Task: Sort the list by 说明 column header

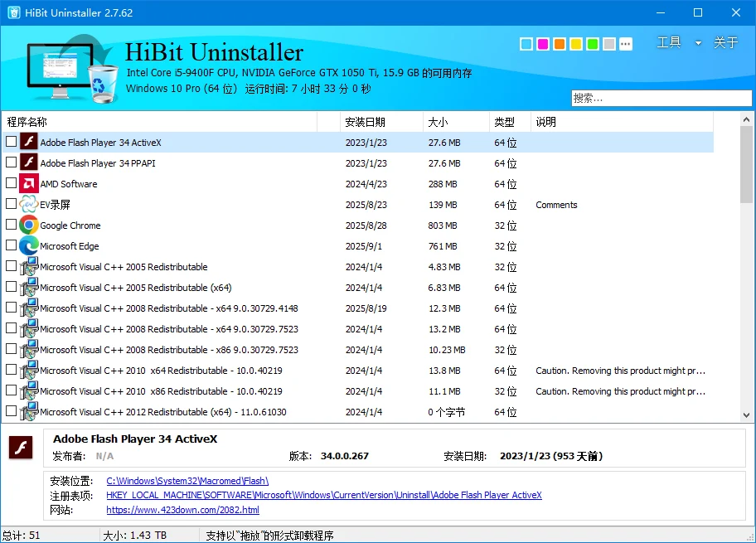Action: coord(622,122)
